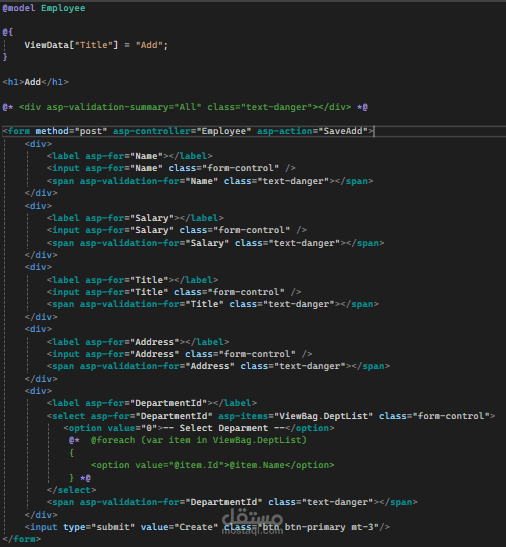Click "form-control" class on the Salary input
Viewport: 506px width, 547px height.
252,230
